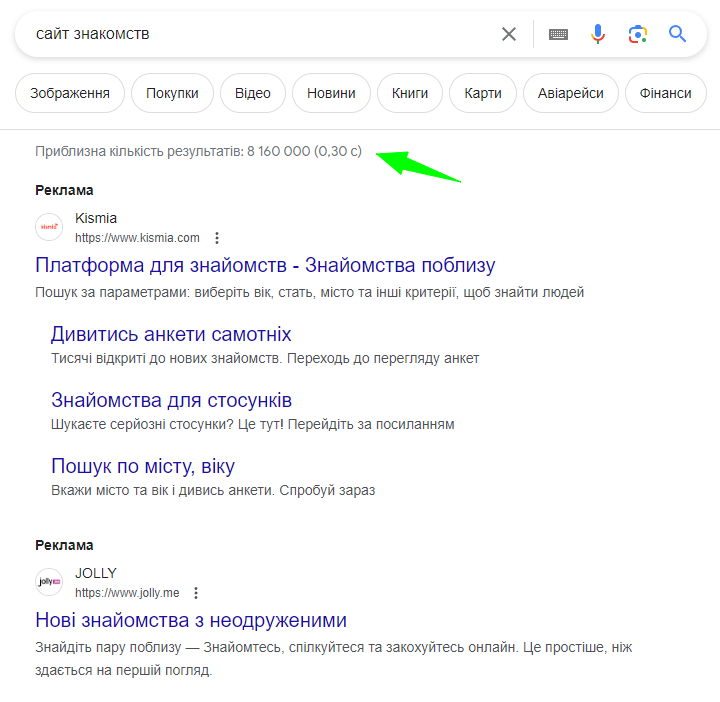Start voice search with microphone icon

598,34
